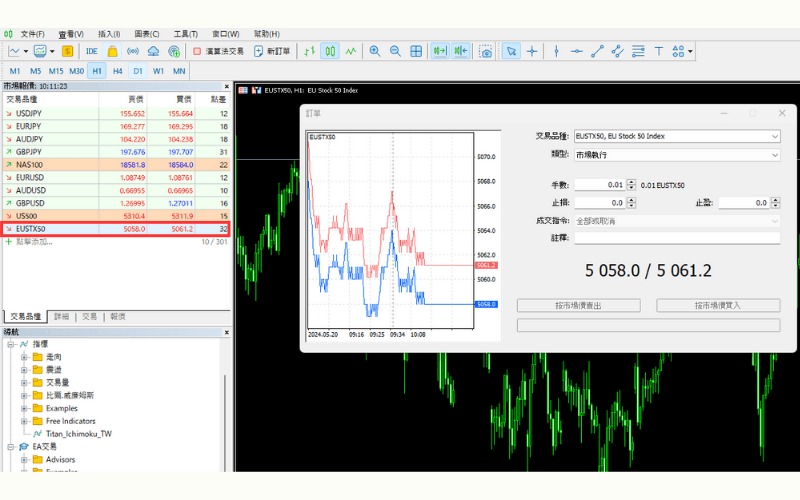The image size is (800, 500).
Task: Switch to the 詳細 tab in Market Watch
Action: [61, 316]
